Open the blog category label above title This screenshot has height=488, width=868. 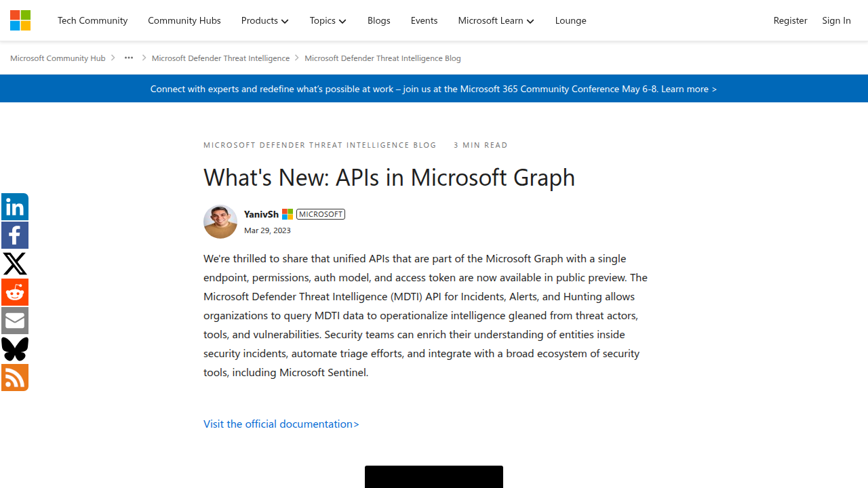(320, 145)
